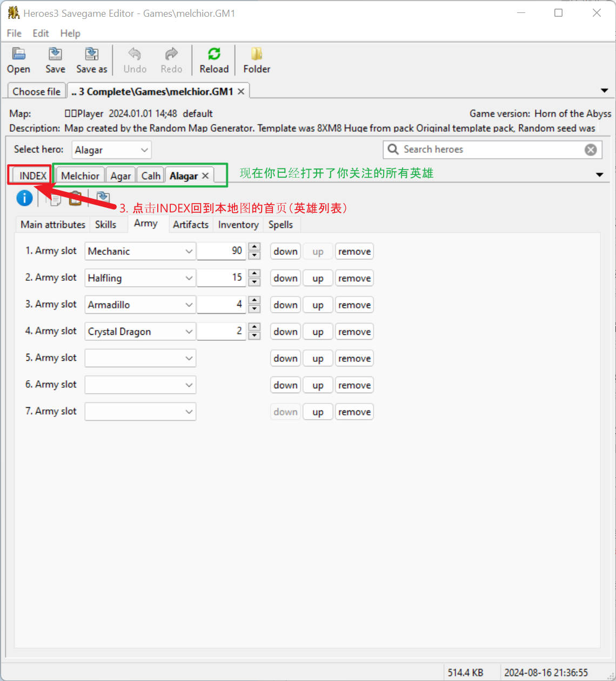Open the file tabs overflow arrow

(x=604, y=90)
